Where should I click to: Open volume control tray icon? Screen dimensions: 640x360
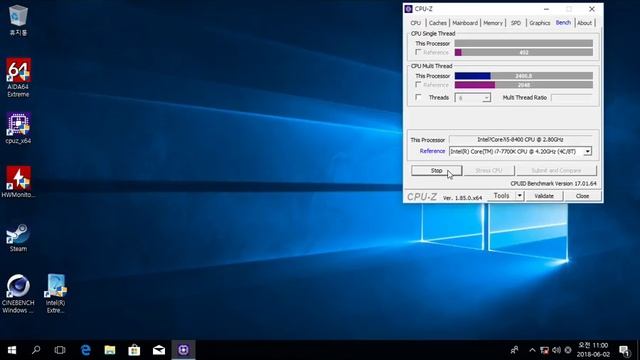coord(556,350)
